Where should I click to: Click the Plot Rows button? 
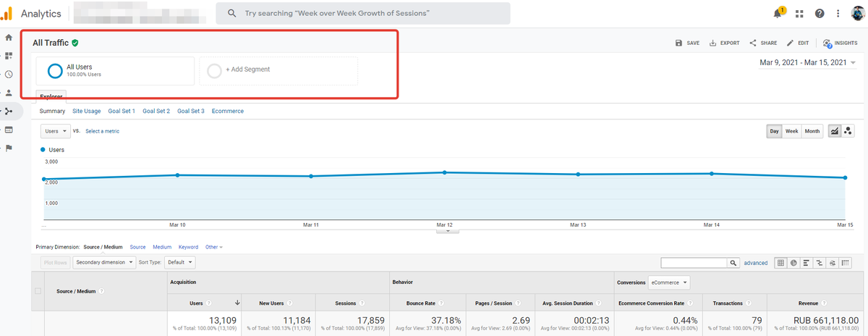tap(54, 263)
